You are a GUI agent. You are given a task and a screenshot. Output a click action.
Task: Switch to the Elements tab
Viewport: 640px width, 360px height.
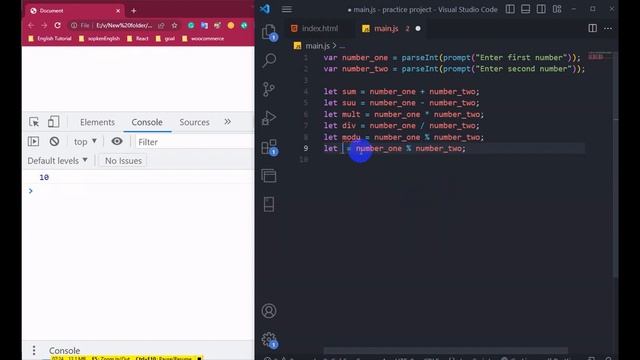pos(97,122)
